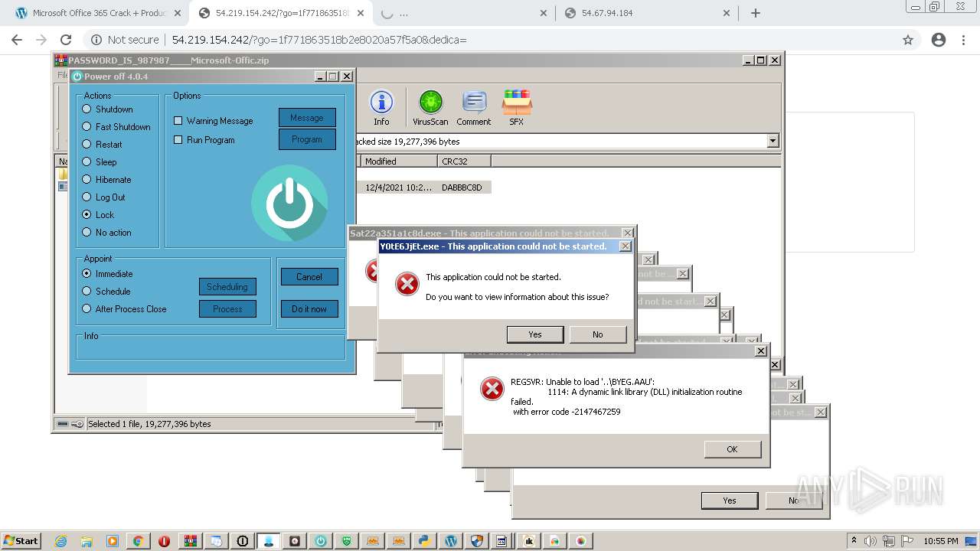Image resolution: width=980 pixels, height=551 pixels.
Task: Open the Python taskbar icon
Action: [424, 541]
